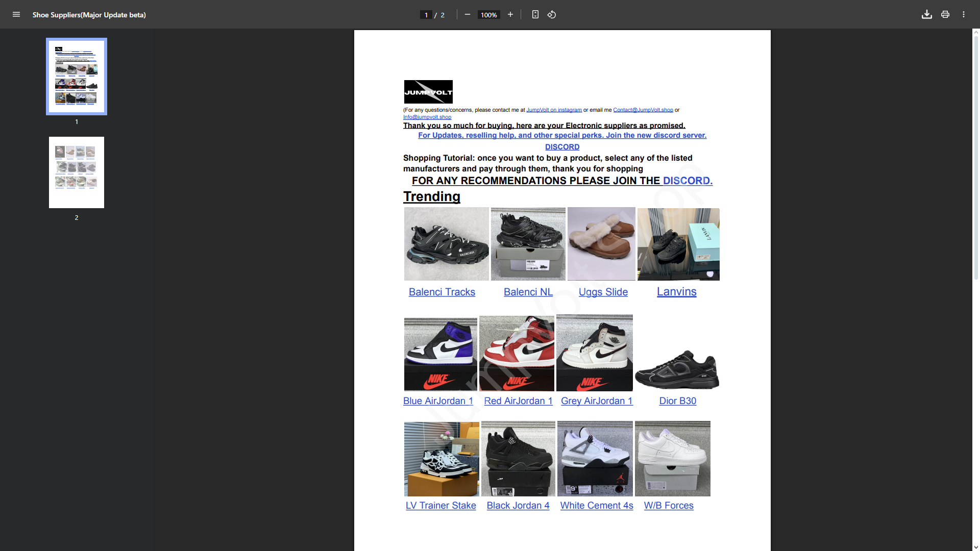Click the Contact@JumpVolt.shop email link
980x551 pixels.
[x=643, y=110]
